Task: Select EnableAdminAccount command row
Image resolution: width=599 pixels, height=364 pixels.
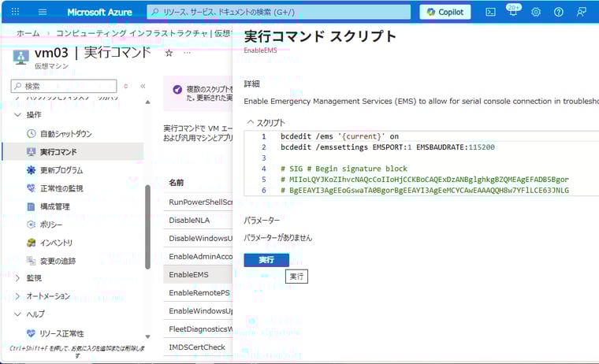Action: coord(198,256)
